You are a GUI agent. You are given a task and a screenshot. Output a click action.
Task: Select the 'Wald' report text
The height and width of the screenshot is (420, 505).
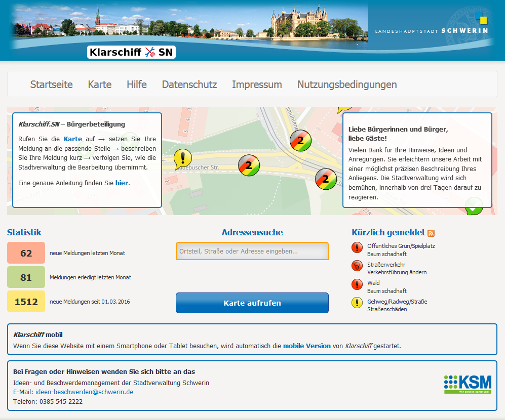click(374, 283)
